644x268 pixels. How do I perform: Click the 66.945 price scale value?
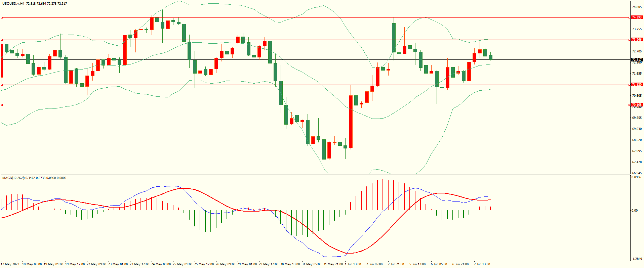click(637, 173)
